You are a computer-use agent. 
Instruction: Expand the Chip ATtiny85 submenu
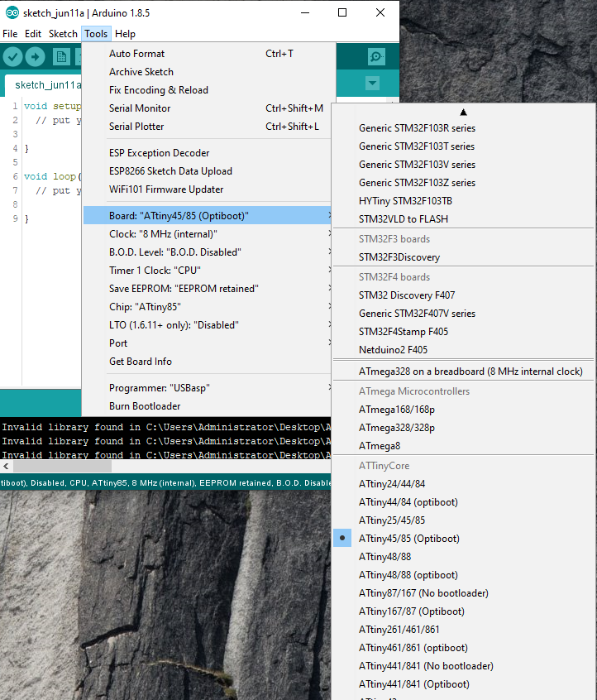click(x=208, y=307)
